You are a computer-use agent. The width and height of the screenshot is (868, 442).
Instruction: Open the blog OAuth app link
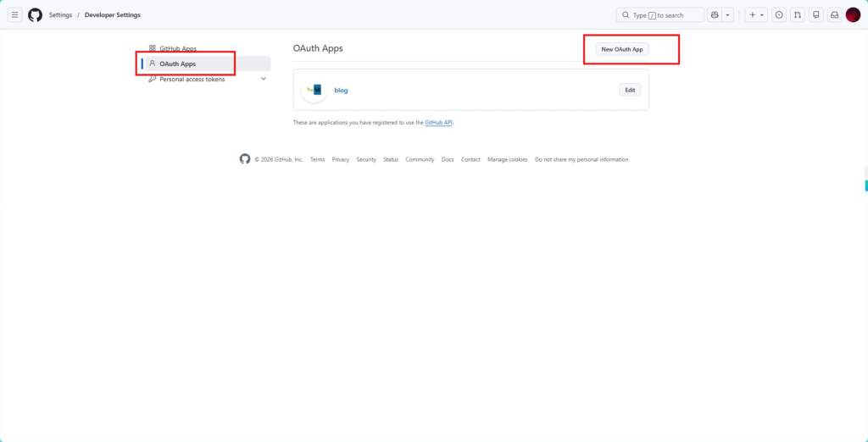[x=341, y=90]
